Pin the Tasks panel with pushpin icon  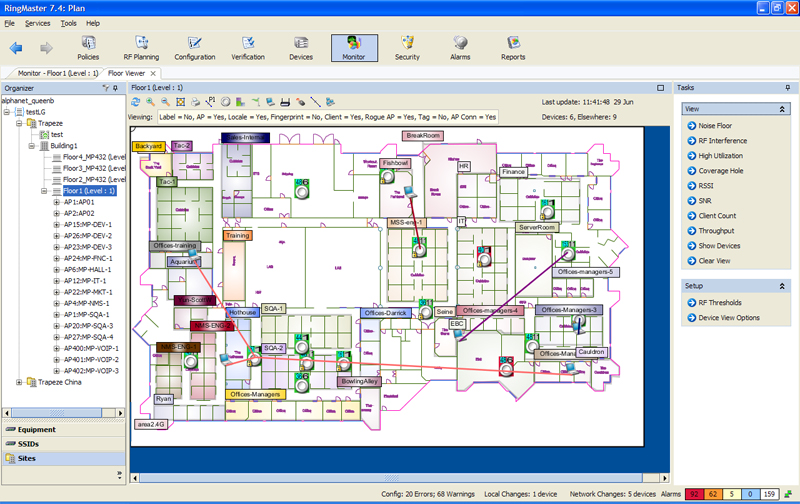[x=788, y=88]
